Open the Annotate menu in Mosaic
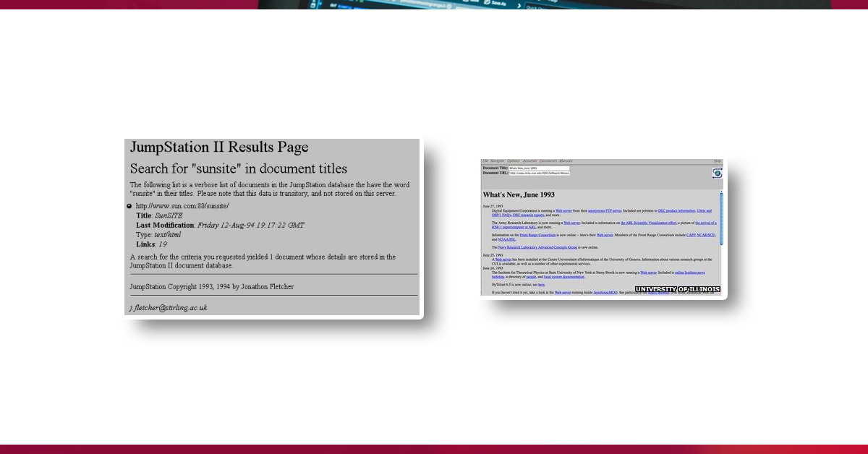 click(x=529, y=161)
